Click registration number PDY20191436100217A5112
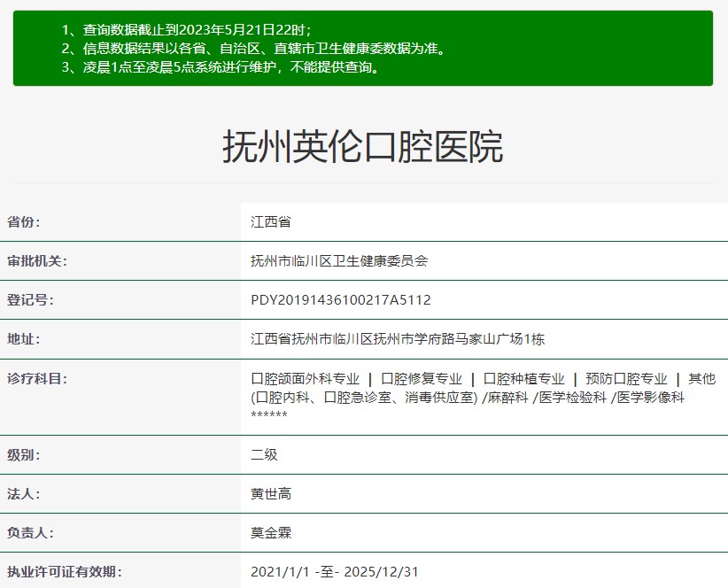Image resolution: width=728 pixels, height=588 pixels. [x=341, y=300]
